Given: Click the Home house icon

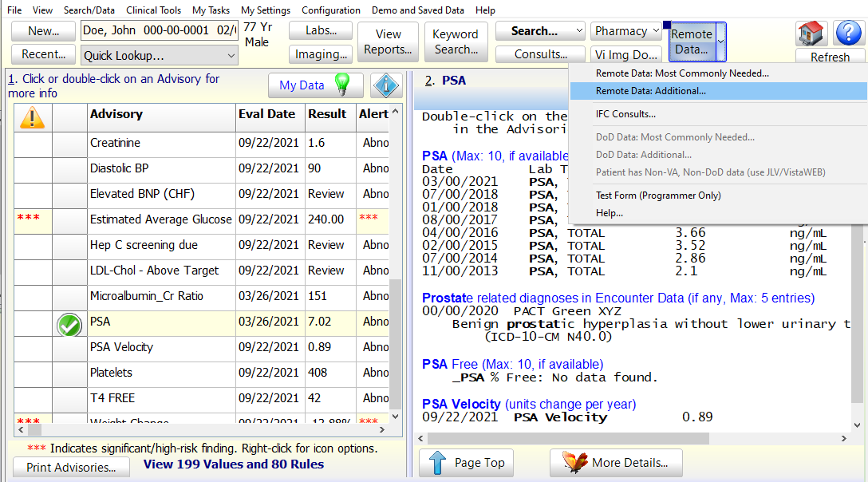Looking at the screenshot, I should click(811, 34).
